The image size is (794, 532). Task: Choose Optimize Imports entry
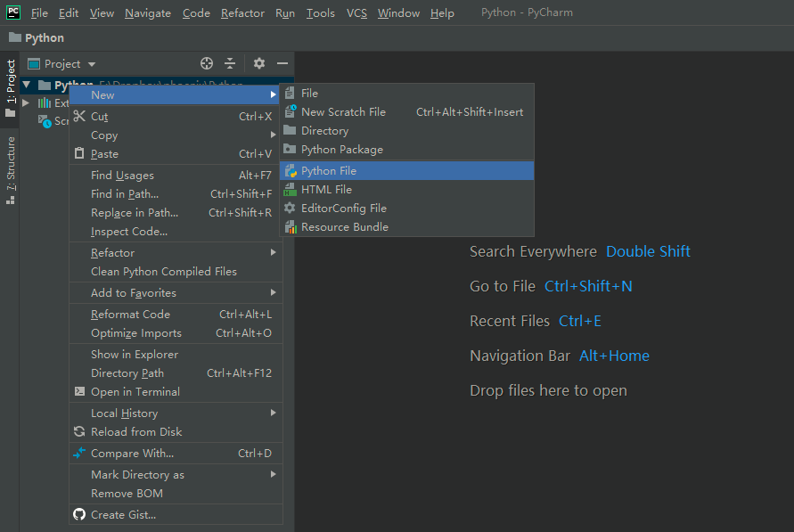pyautogui.click(x=176, y=332)
